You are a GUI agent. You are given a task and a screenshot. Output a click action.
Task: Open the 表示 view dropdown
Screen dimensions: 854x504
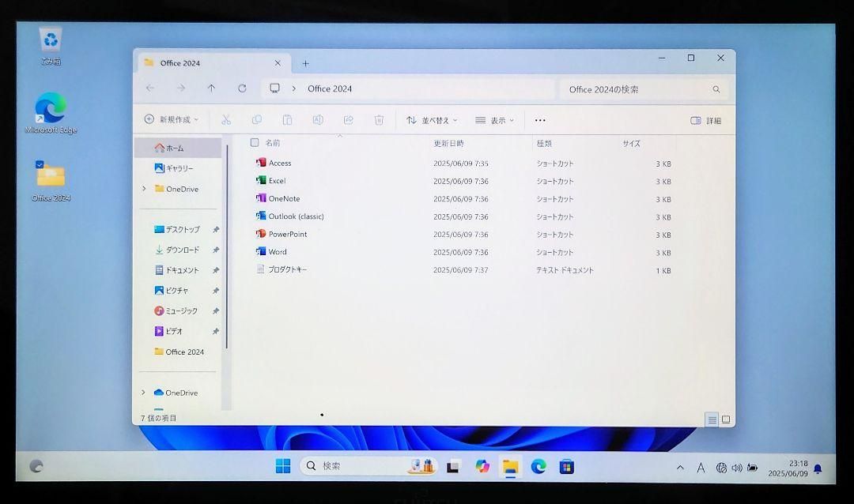[x=494, y=120]
